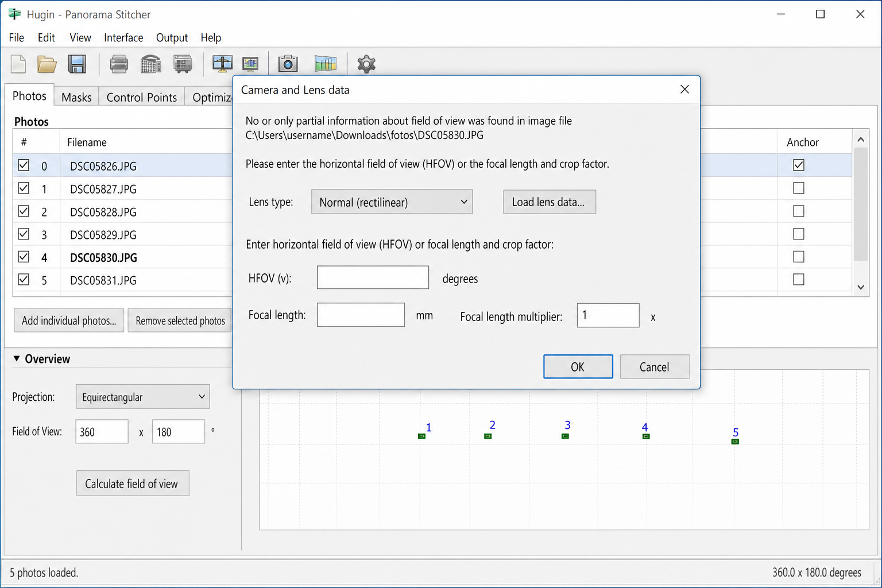Close the Camera and Lens data dialog
882x588 pixels.
(x=684, y=89)
